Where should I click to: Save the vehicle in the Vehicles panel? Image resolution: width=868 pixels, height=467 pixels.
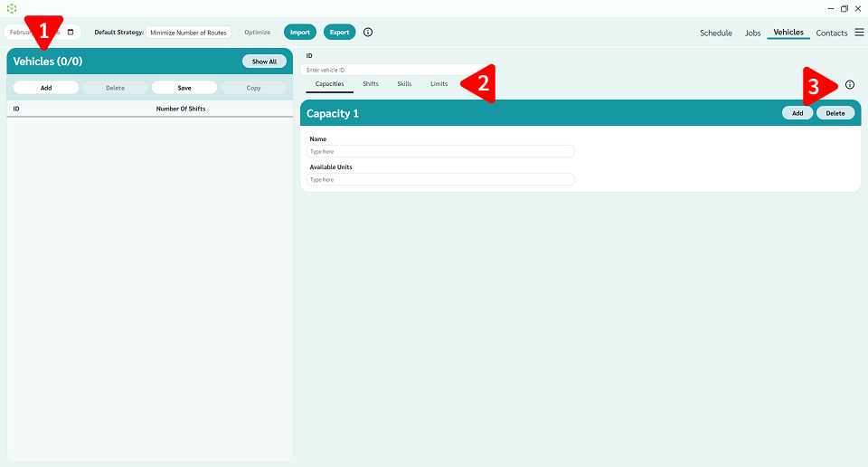(x=184, y=88)
